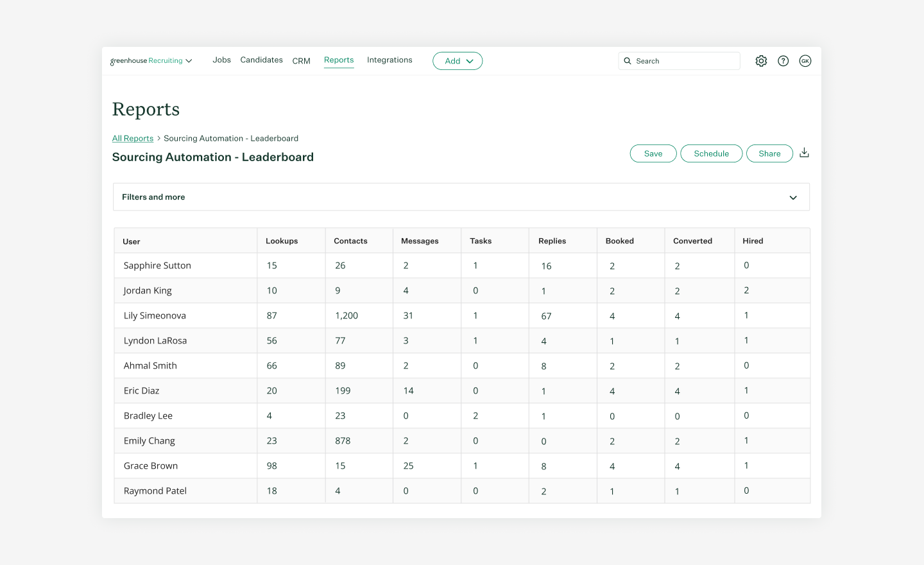Screen dimensions: 924x565
Task: Open the help question mark icon
Action: coord(783,60)
